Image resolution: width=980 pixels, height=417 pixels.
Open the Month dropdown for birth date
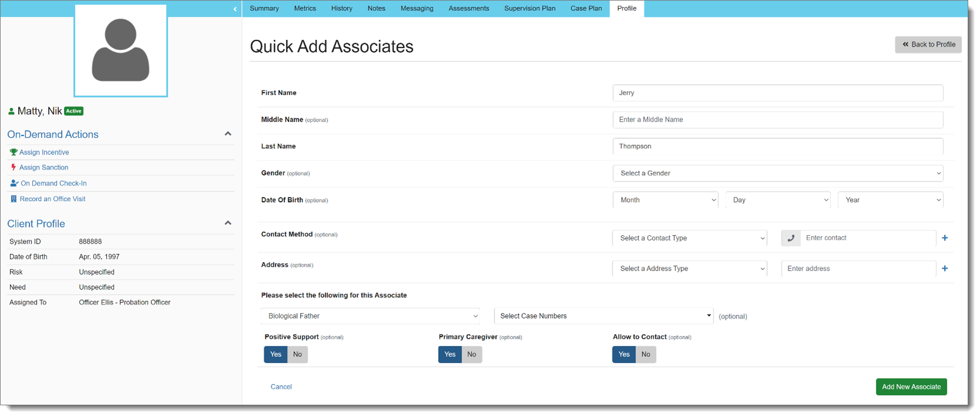[665, 201]
